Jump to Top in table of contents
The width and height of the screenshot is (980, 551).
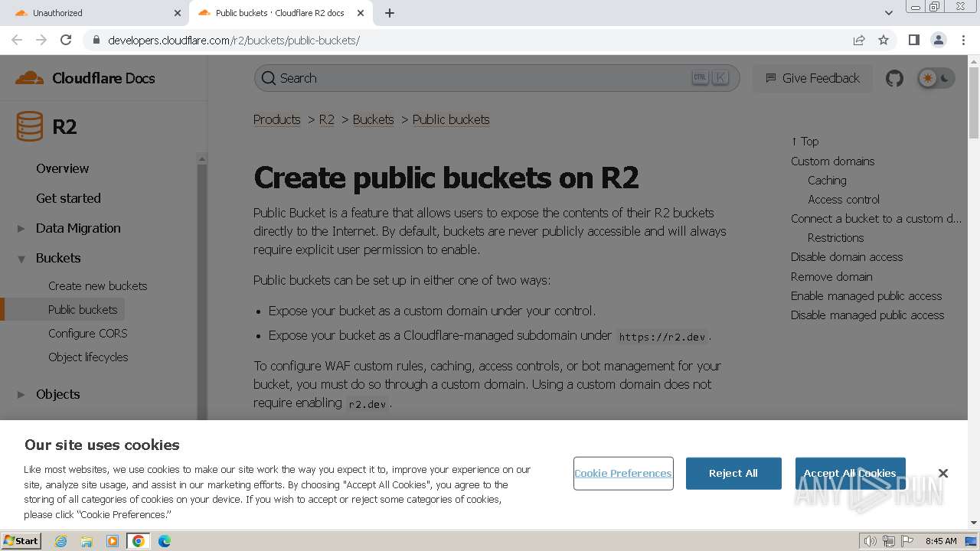805,142
